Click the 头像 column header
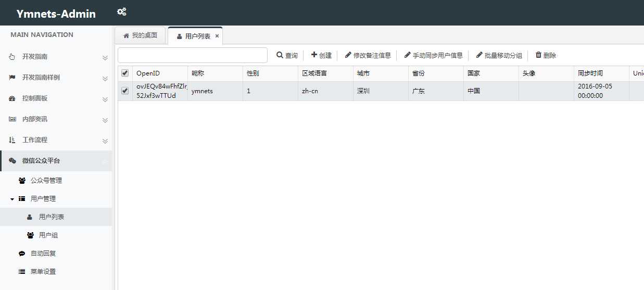644x290 pixels. 547,73
